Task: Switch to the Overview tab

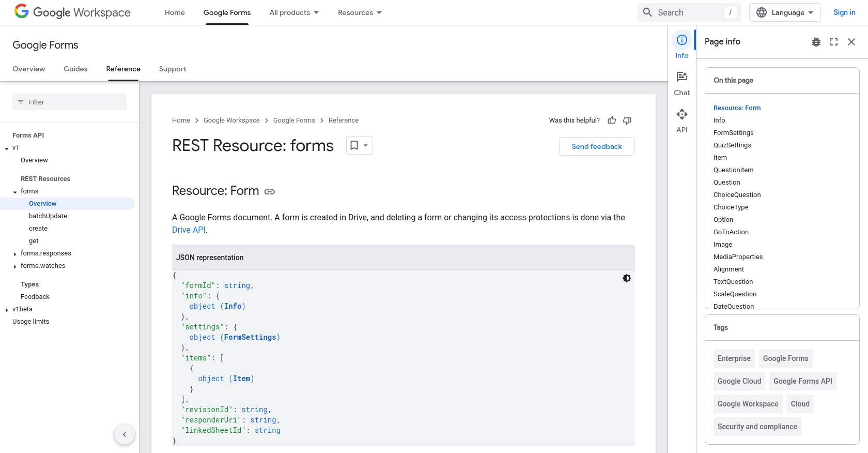Action: click(29, 69)
